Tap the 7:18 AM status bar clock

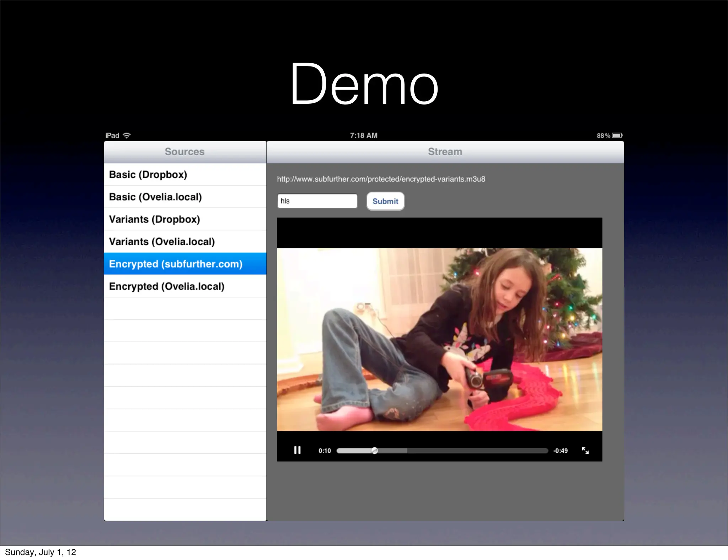coord(364,135)
